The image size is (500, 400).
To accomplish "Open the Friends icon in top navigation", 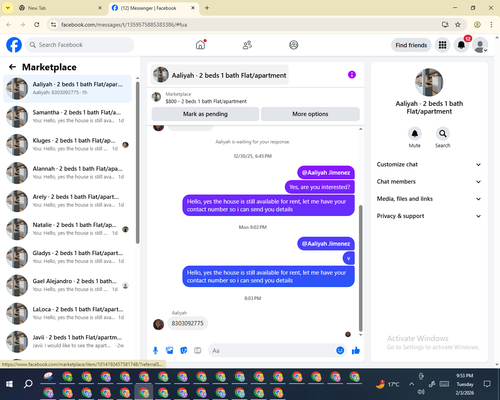I will 247,45.
